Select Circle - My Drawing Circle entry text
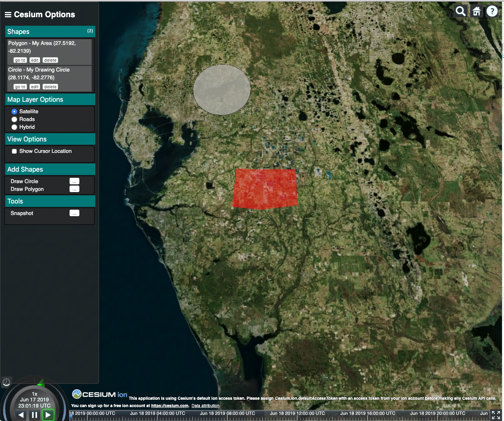The height and width of the screenshot is (421, 504). click(39, 74)
